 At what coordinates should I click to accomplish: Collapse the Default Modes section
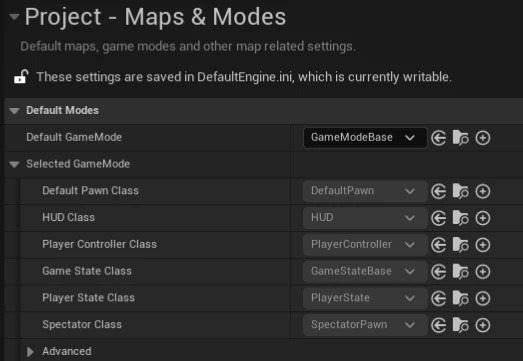point(14,110)
